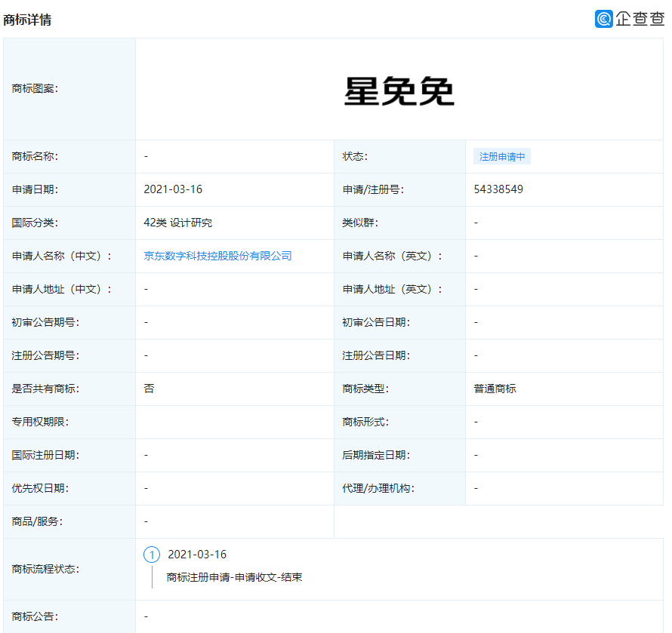Click the 是否共有商标 label
The image size is (672, 633).
tap(45, 389)
